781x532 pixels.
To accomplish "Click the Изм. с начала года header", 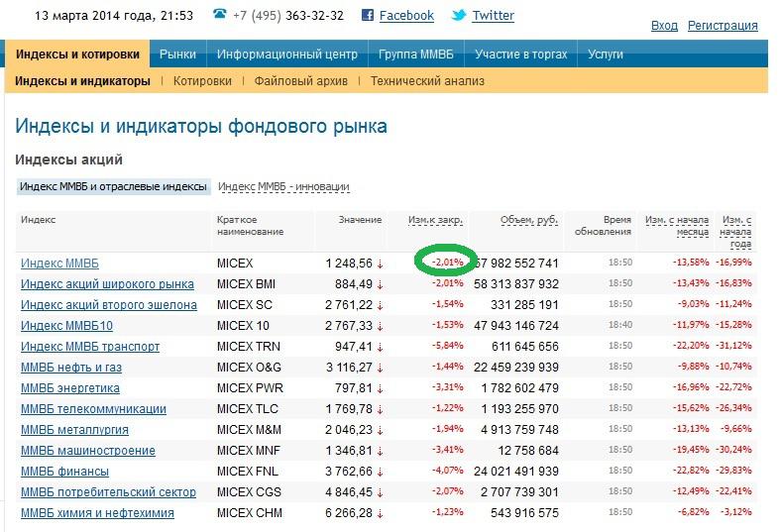I will (735, 232).
